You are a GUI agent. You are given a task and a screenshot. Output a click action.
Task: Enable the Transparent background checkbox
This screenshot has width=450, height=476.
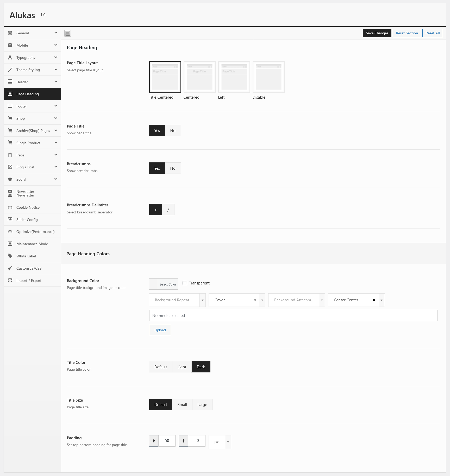click(185, 283)
